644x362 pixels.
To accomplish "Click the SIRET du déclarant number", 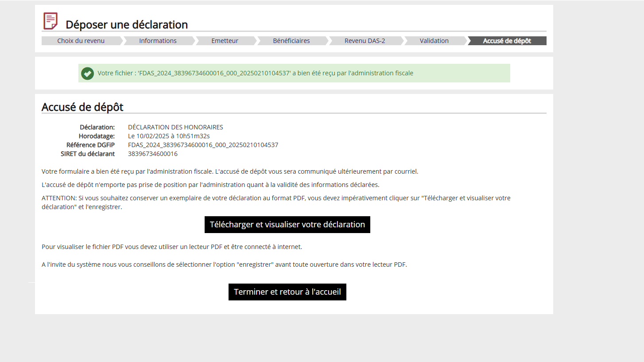I will click(x=153, y=154).
